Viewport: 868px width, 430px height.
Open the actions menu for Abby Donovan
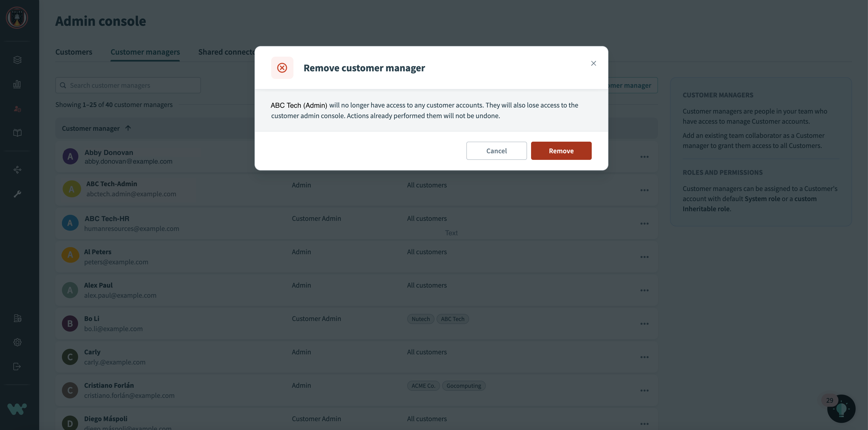point(645,157)
